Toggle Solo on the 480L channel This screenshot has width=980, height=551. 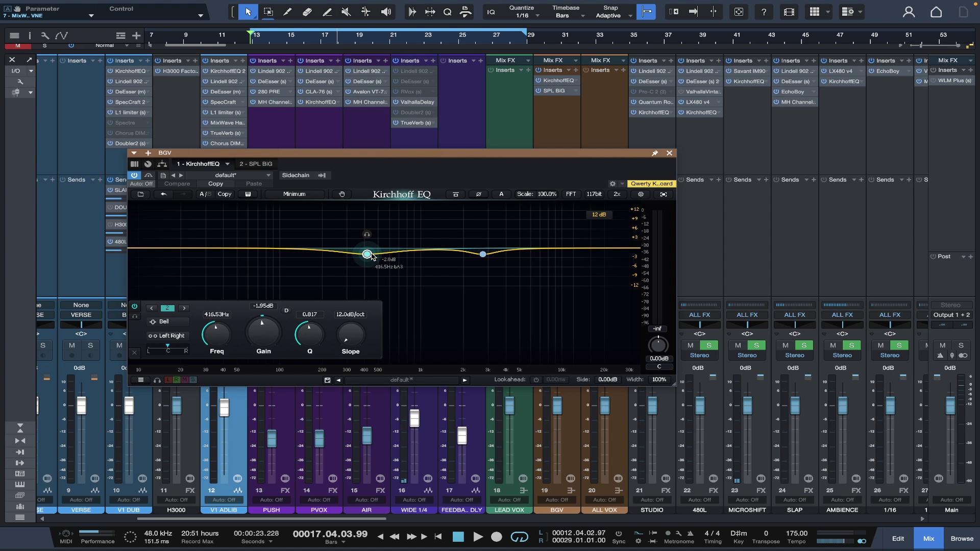tap(708, 345)
